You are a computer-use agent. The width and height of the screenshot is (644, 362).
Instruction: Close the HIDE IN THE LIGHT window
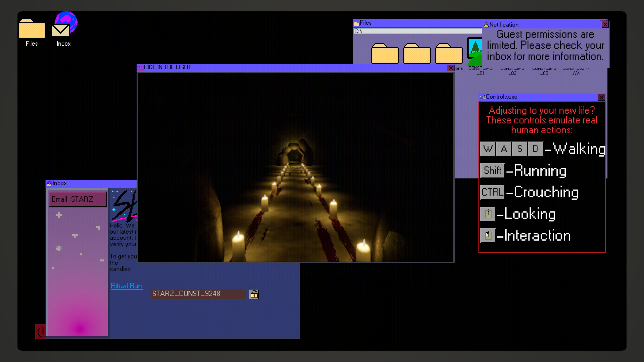tap(451, 68)
